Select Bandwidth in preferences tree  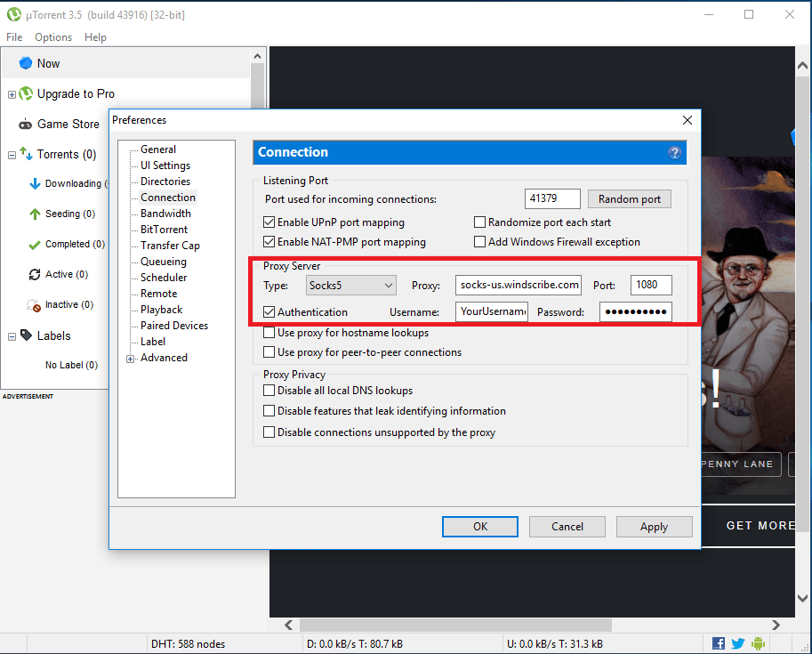pyautogui.click(x=165, y=214)
